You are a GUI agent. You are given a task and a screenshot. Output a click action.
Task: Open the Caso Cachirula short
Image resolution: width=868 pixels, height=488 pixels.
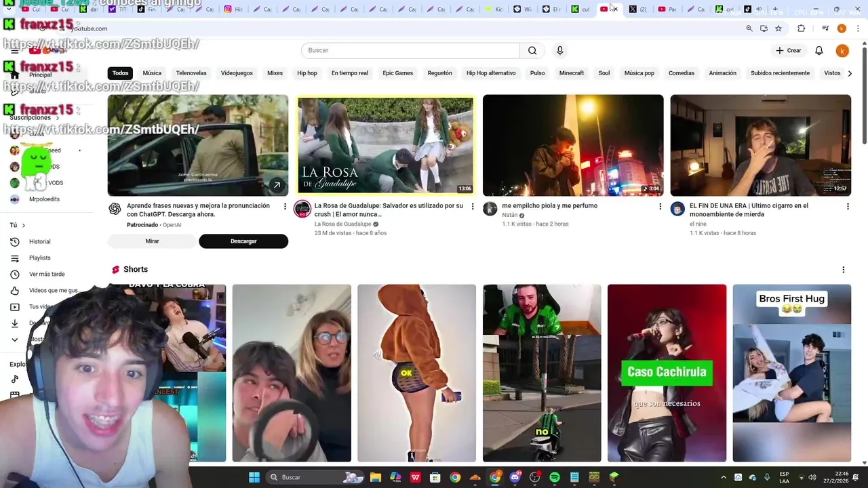point(667,373)
